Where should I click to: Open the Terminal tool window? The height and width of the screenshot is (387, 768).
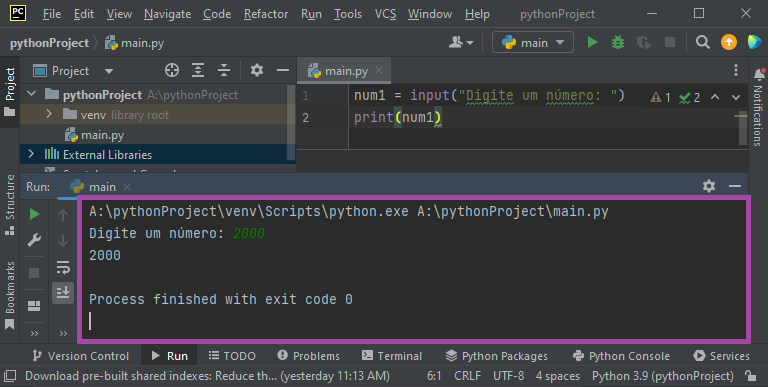pos(392,356)
